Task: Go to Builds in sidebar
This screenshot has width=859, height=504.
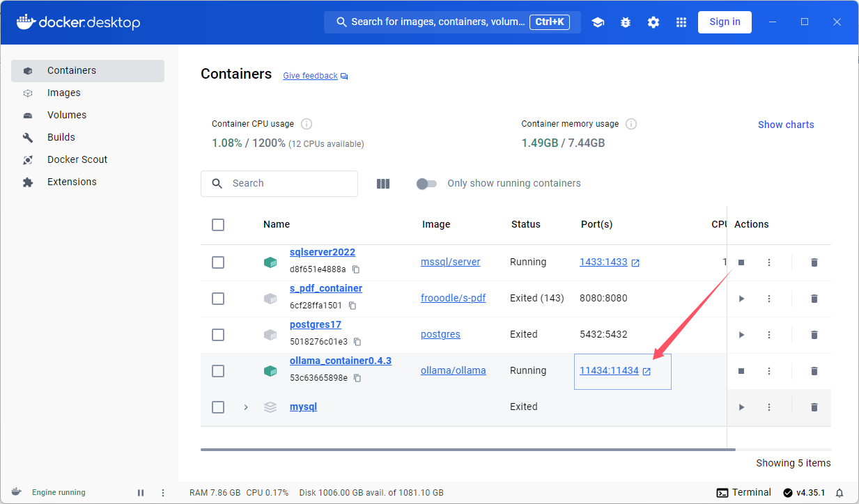Action: click(88, 138)
